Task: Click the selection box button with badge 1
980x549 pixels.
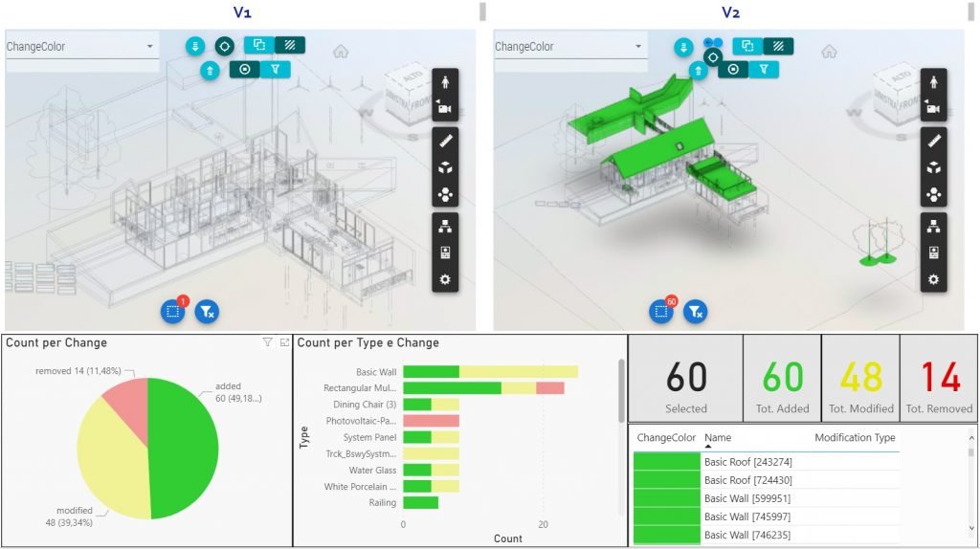Action: point(173,311)
